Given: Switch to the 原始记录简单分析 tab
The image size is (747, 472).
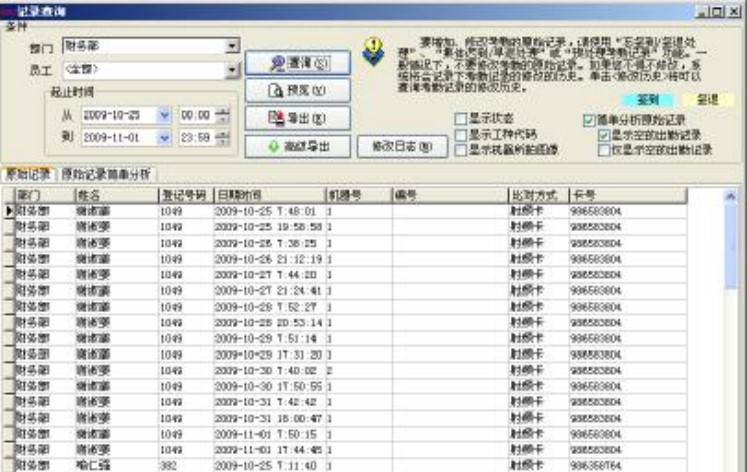Looking at the screenshot, I should [x=106, y=175].
